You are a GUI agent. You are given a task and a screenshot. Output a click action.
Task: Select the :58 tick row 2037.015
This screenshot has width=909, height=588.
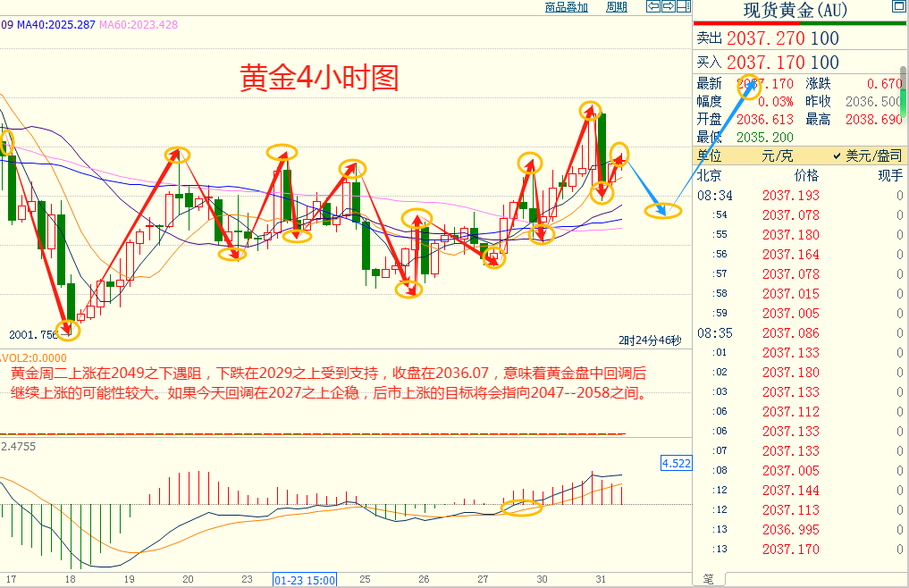point(799,293)
